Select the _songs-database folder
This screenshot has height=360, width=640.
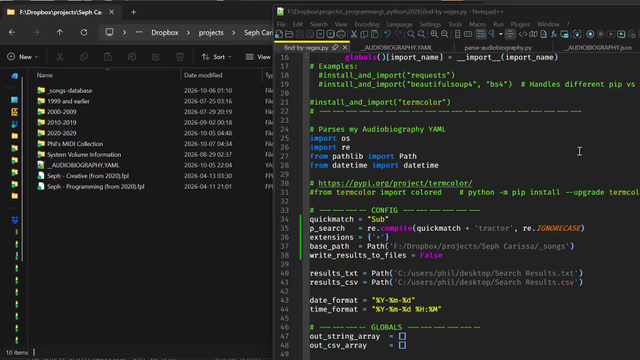click(69, 91)
